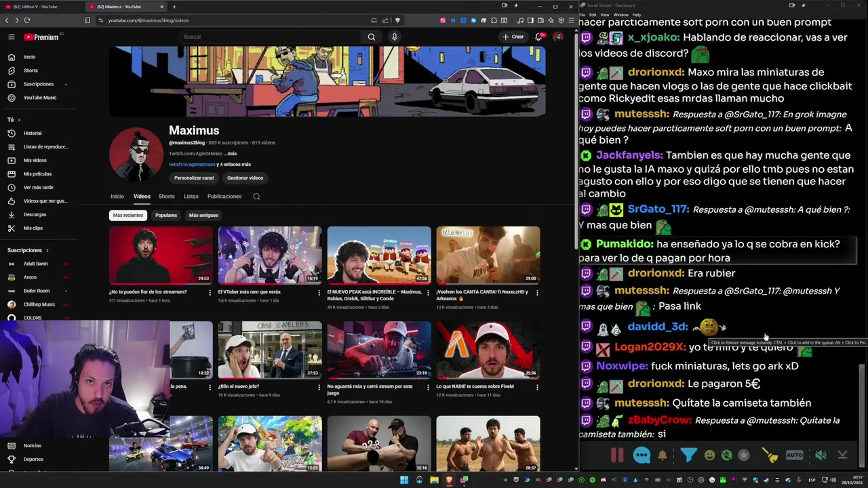
Task: Open the YouTube notifications bell
Action: click(538, 37)
